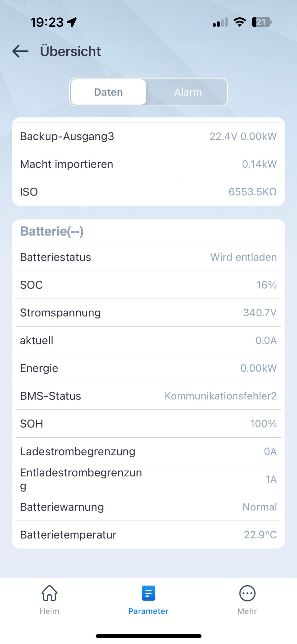Tap the Übersicht page title
The image size is (297, 644).
point(71,51)
